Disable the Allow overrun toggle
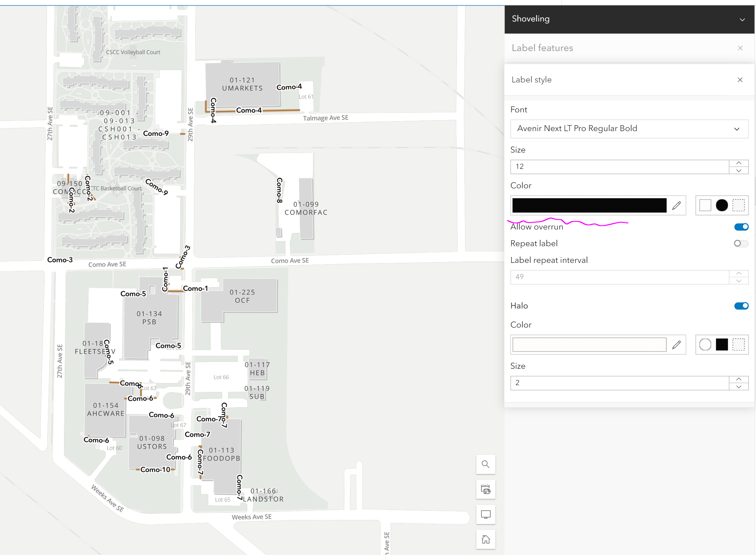Image resolution: width=756 pixels, height=555 pixels. pyautogui.click(x=741, y=227)
